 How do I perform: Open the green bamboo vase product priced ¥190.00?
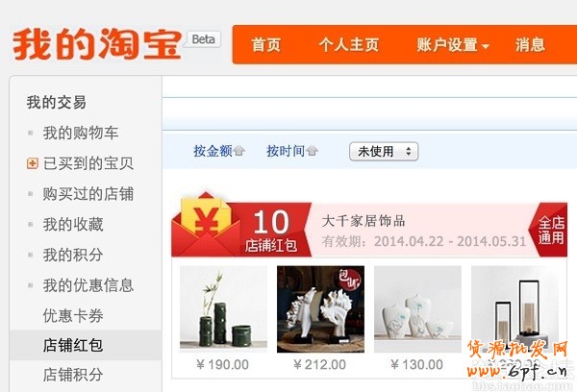pos(223,309)
